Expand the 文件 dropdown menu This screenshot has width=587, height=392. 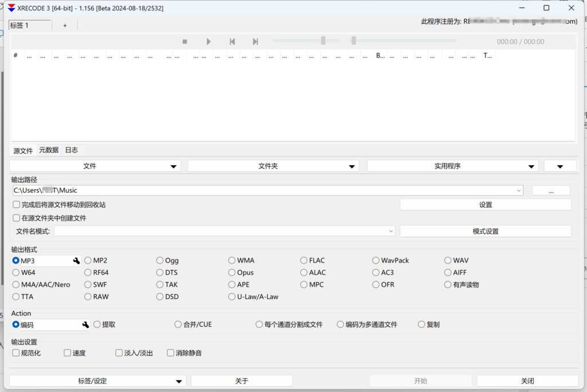coord(95,166)
